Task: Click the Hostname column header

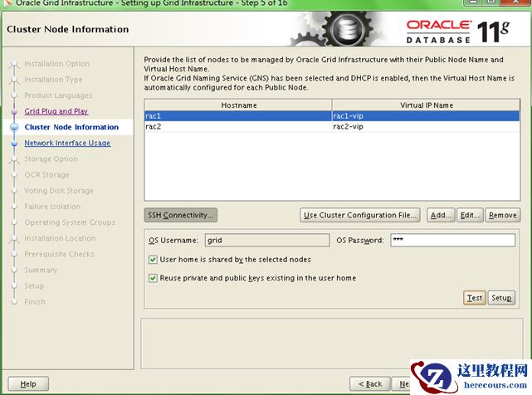Action: (x=238, y=105)
